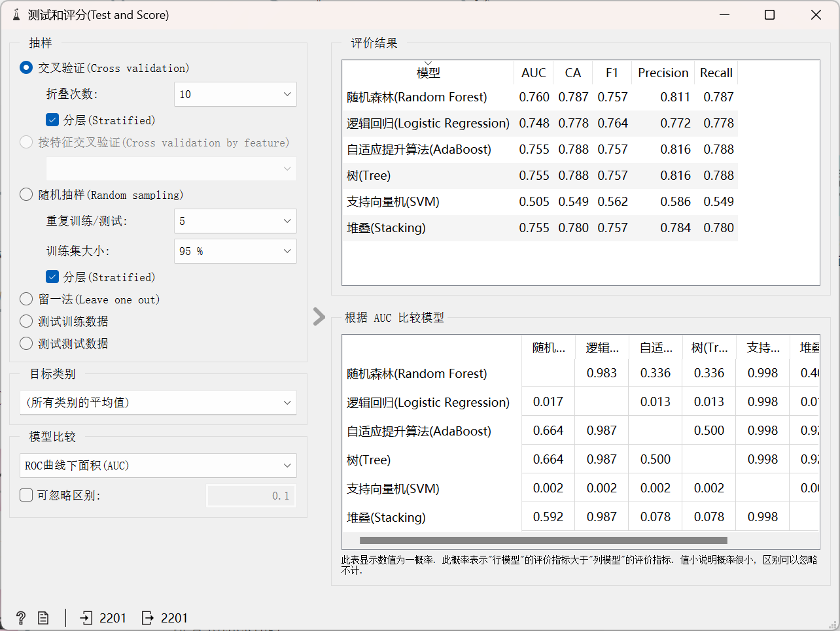Screen dimensions: 840x631
Task: Open the 折叠次数 dropdown showing 10
Action: [236, 94]
